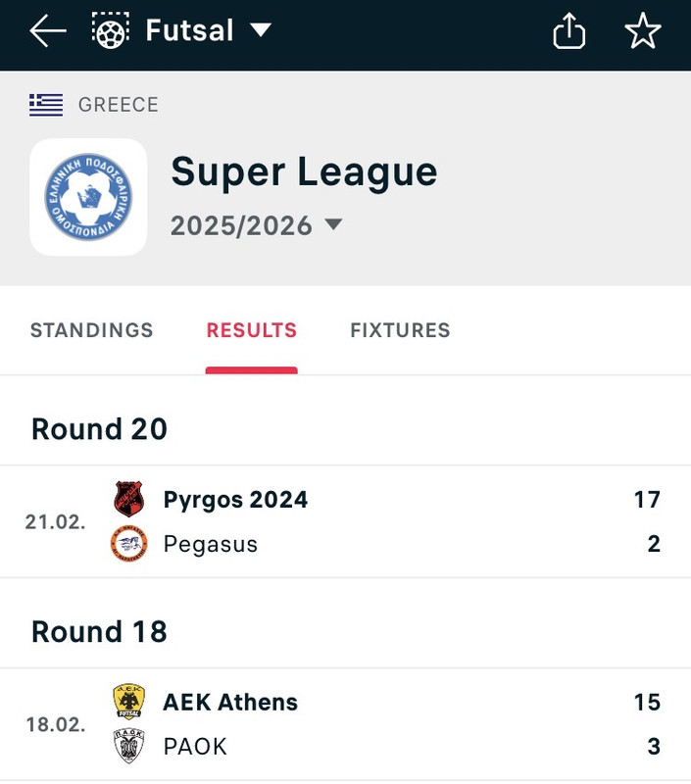The height and width of the screenshot is (784, 691).
Task: Tap the Pegasus team crest
Action: [129, 544]
